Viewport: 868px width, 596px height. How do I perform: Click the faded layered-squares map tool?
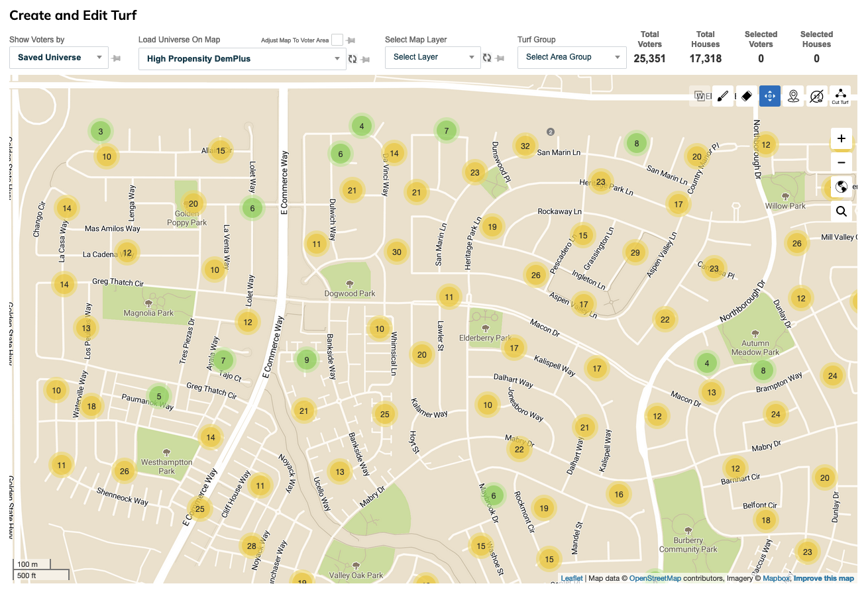[x=700, y=97]
